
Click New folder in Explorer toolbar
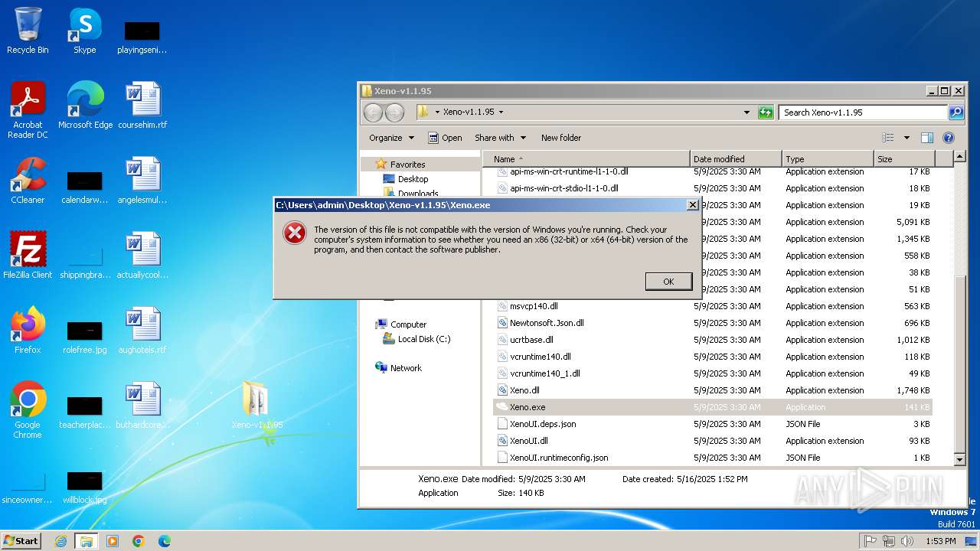point(561,138)
